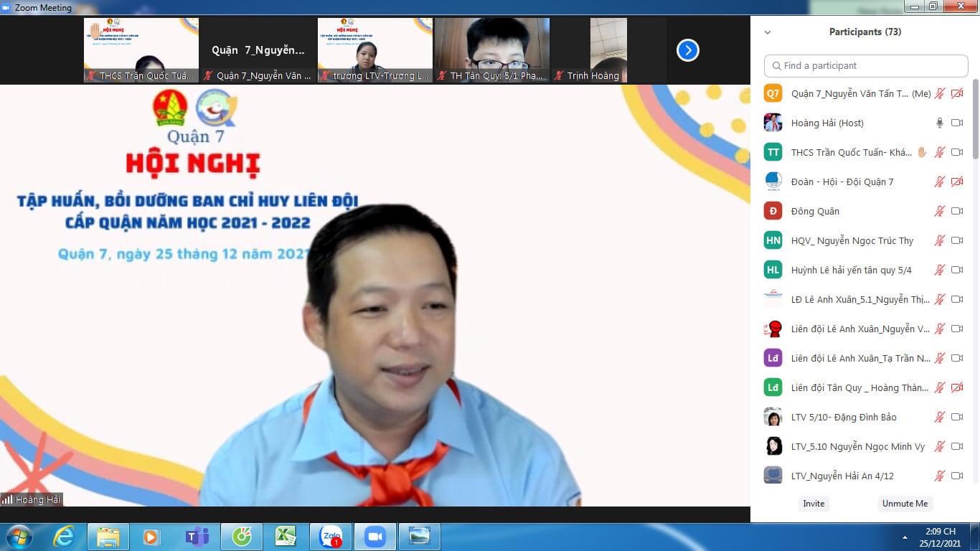
Task: Toggle the mic for Đoàn - Hội - Đội Quận 7
Action: [940, 182]
